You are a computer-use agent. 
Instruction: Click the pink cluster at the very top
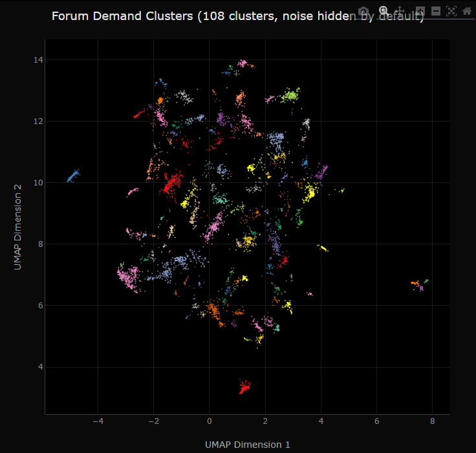pos(243,63)
